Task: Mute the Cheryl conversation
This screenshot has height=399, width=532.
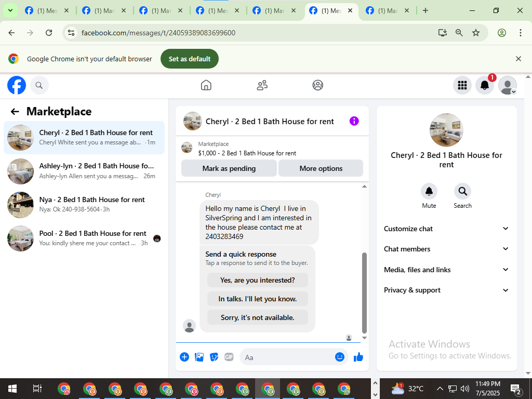Action: click(429, 191)
